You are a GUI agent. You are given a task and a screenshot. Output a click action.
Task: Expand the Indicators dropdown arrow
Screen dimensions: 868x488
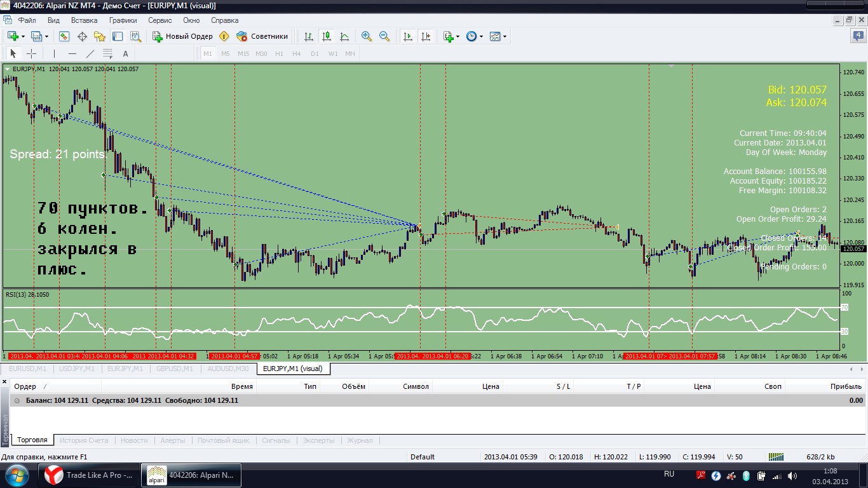point(458,36)
